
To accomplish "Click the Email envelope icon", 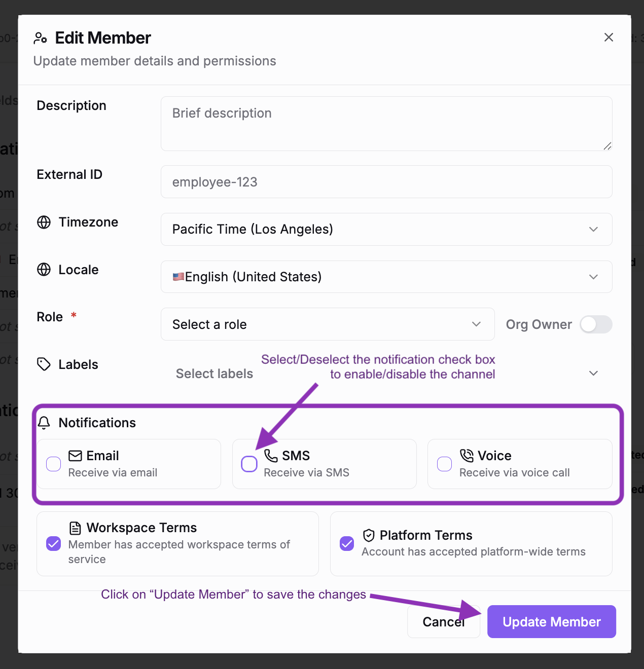I will [75, 455].
